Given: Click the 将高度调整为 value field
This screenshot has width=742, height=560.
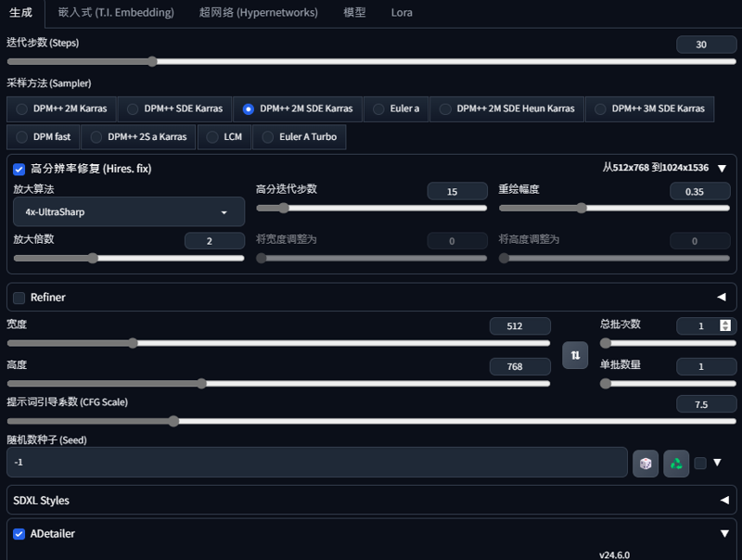Looking at the screenshot, I should tap(700, 241).
